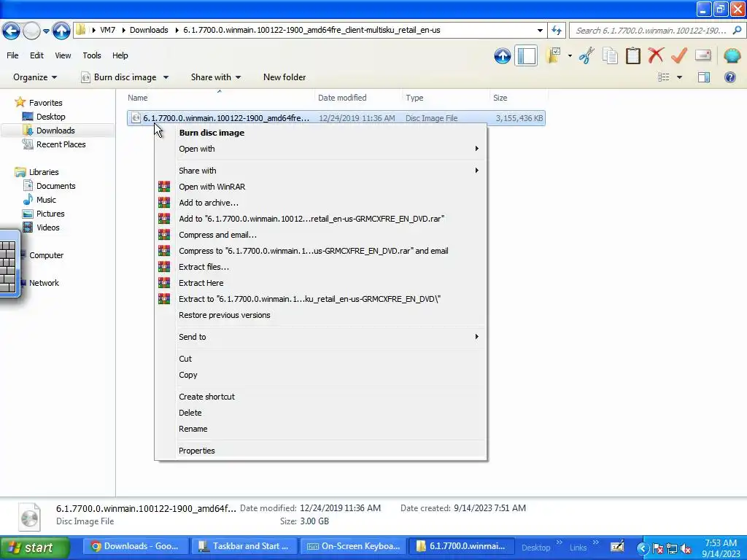Viewport: 747px width, 560px height.
Task: Click the orange checkmark Properties icon
Action: tap(679, 55)
